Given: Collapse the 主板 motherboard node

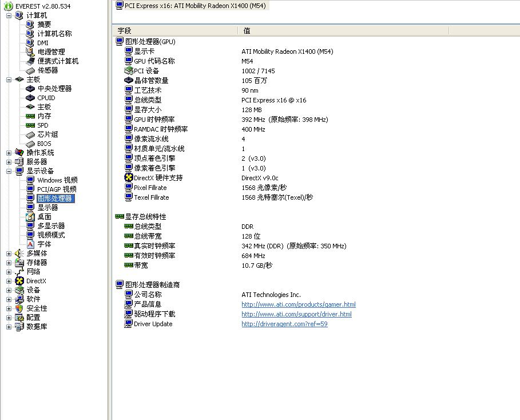Looking at the screenshot, I should click(9, 80).
